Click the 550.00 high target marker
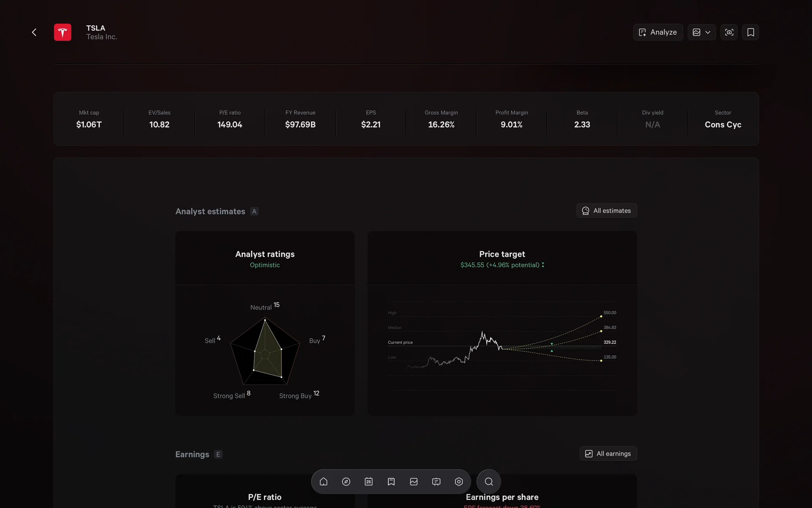This screenshot has height=508, width=812. [x=601, y=316]
